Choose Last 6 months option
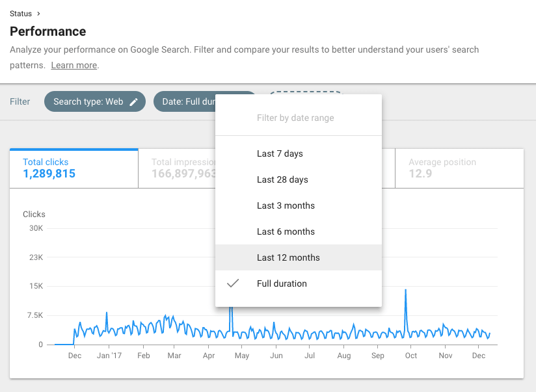 pos(299,231)
